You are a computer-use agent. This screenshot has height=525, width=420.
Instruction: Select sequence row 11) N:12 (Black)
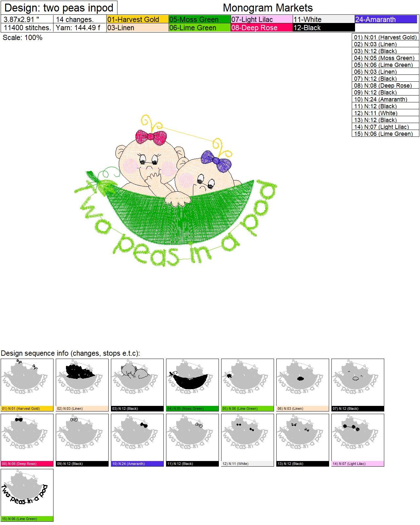[x=385, y=106]
